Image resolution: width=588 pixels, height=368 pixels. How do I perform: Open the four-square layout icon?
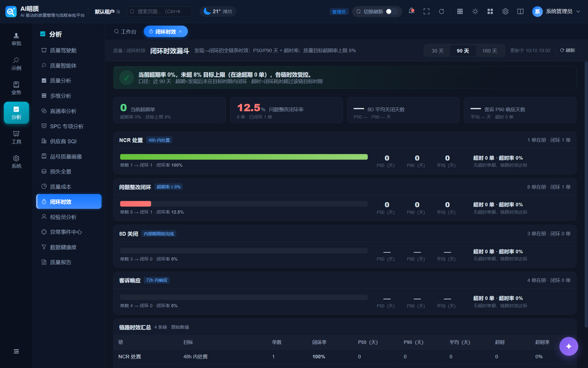tap(490, 11)
